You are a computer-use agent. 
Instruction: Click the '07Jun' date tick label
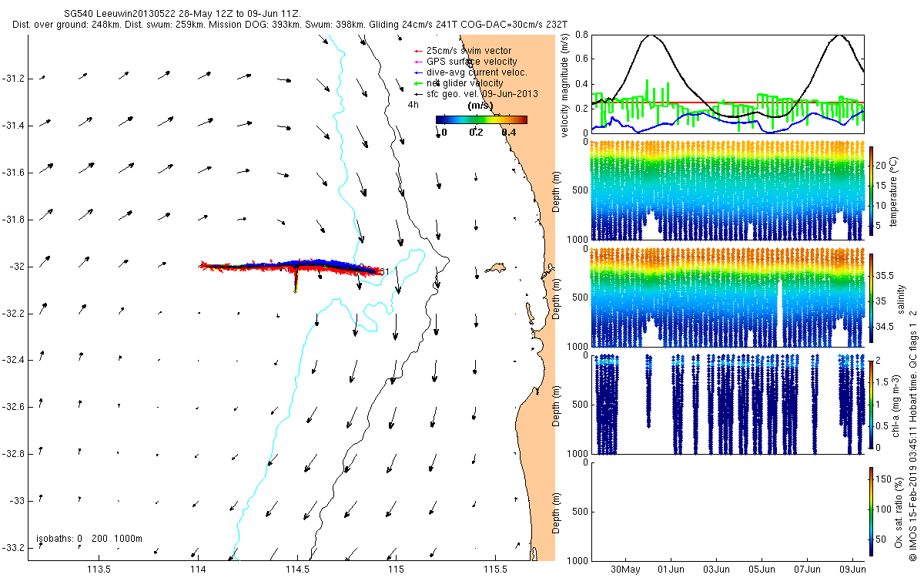[x=808, y=570]
